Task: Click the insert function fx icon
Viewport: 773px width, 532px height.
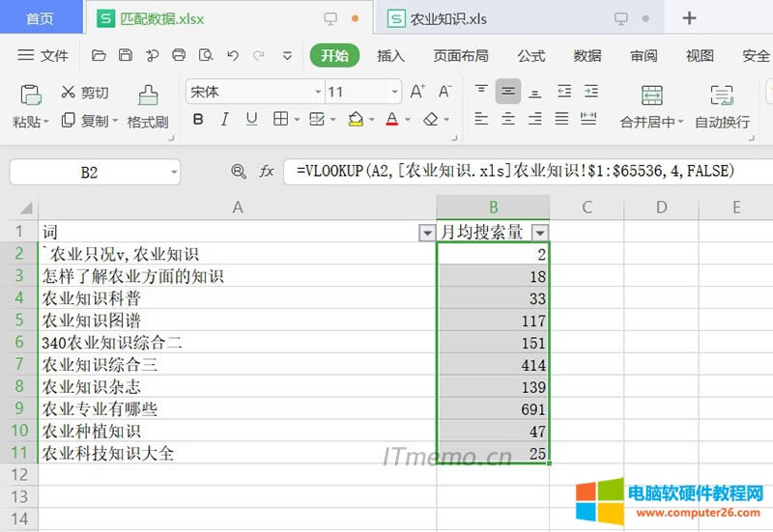Action: tap(267, 172)
